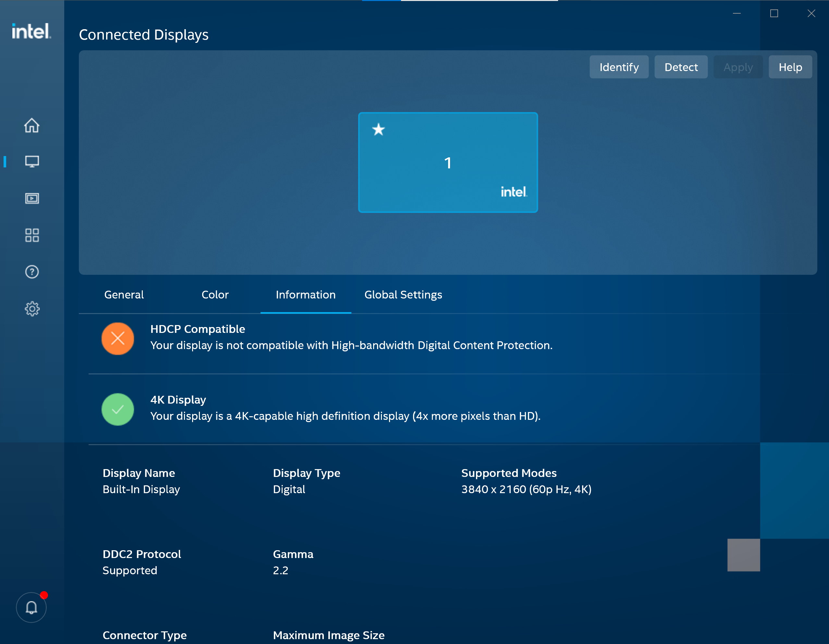829x644 pixels.
Task: Select display 1 in the layout view
Action: point(448,163)
